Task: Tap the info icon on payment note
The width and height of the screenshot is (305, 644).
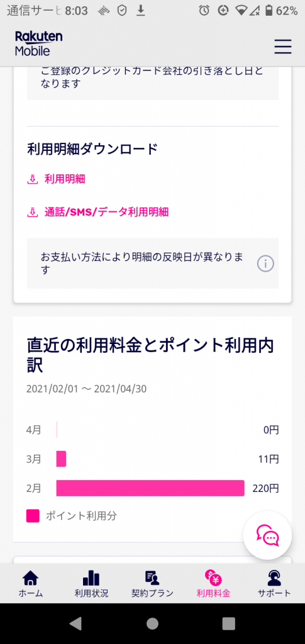Action: click(x=265, y=264)
